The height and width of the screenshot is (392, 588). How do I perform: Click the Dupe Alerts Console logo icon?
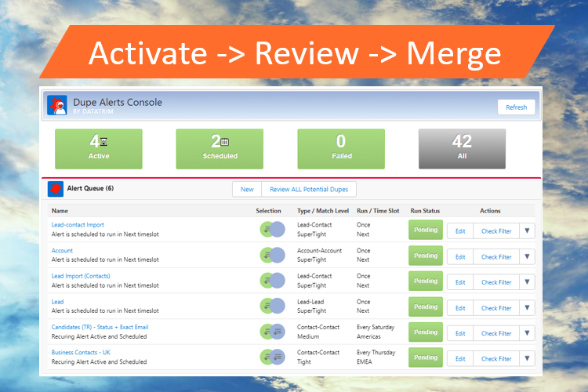pos(57,106)
